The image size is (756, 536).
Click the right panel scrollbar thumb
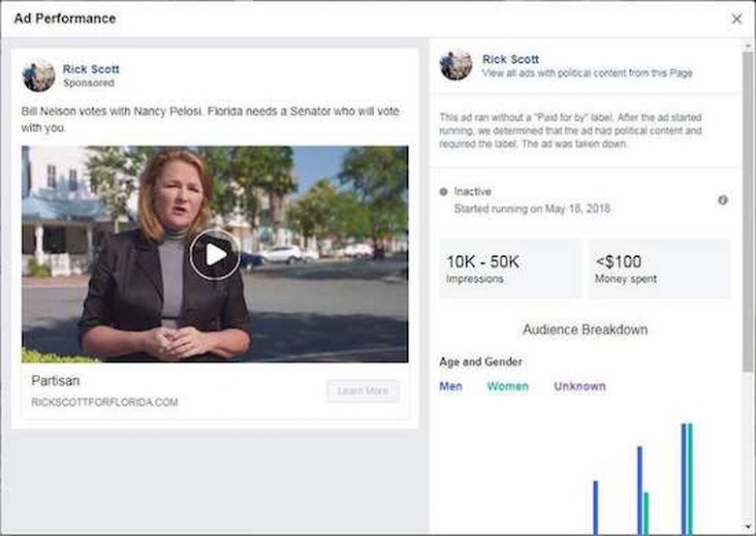click(x=748, y=212)
